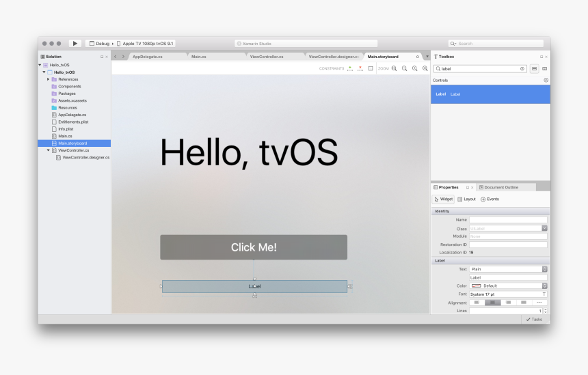Set label alignment to justified
The image size is (588, 375).
(524, 303)
